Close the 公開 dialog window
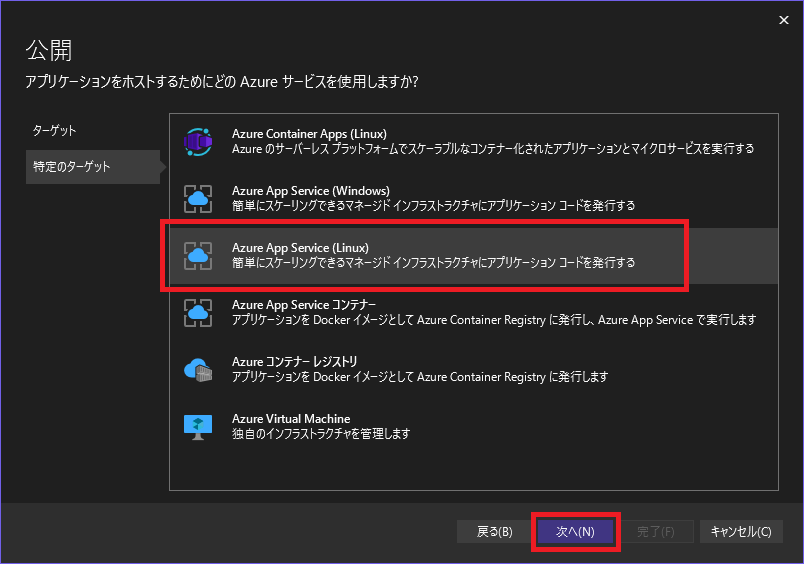Screen dimensions: 804x564 coord(783,20)
